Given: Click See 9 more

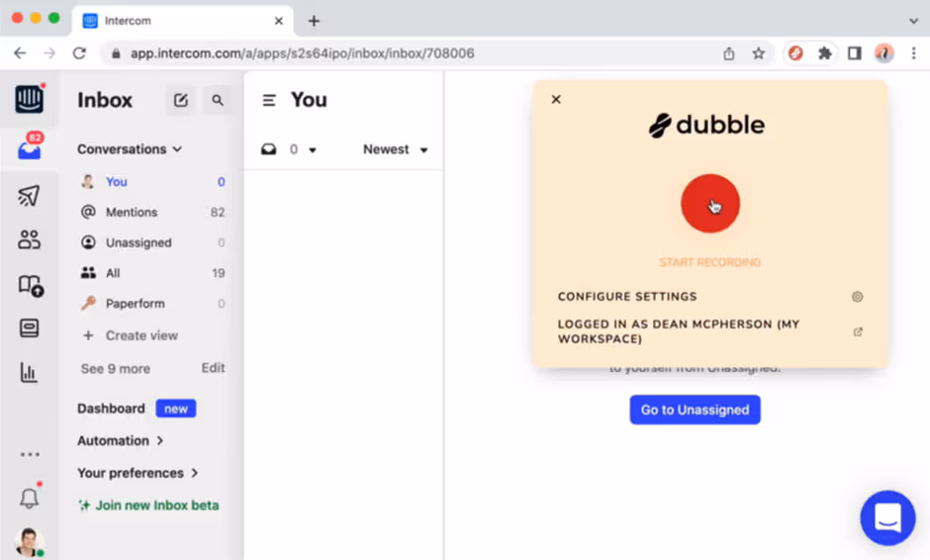Looking at the screenshot, I should click(115, 368).
